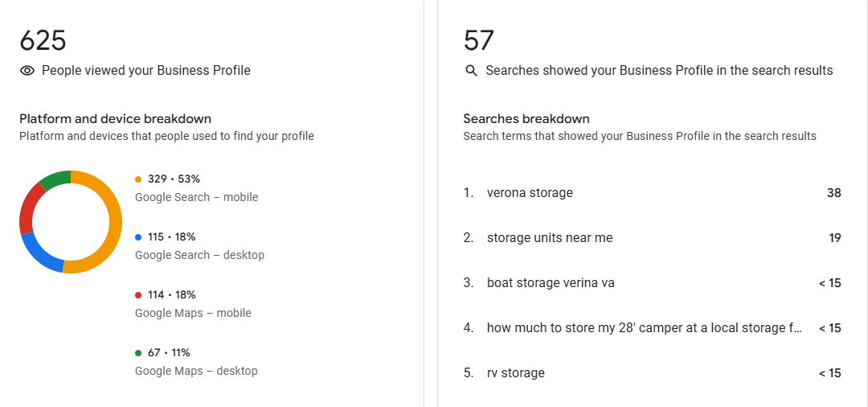
Task: Click the 'Searches breakdown' heading
Action: point(526,119)
